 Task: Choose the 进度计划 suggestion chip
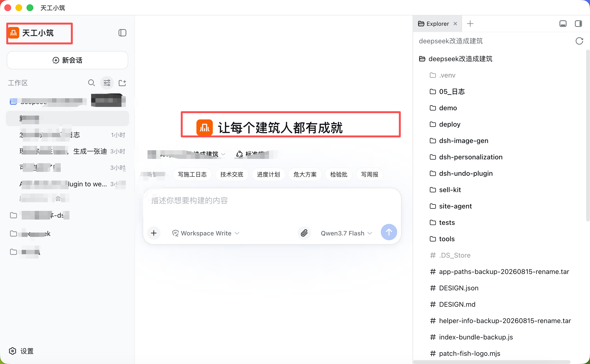pos(268,174)
